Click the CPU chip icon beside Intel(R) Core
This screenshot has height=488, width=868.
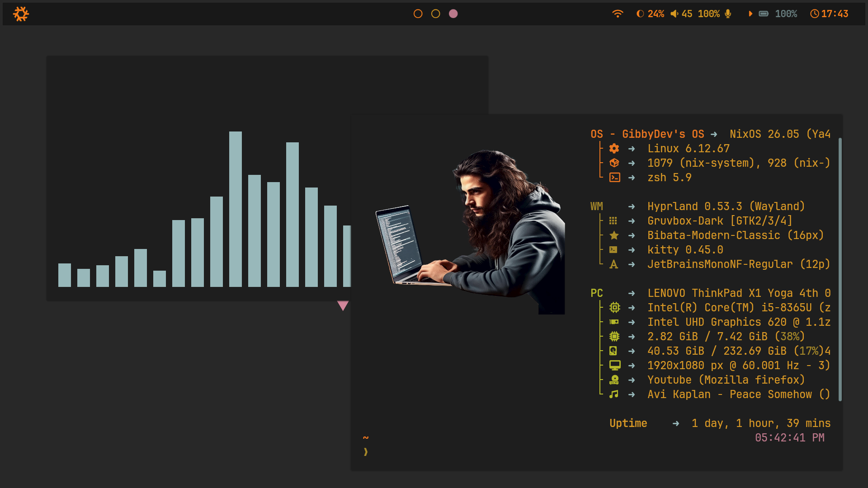pyautogui.click(x=614, y=308)
